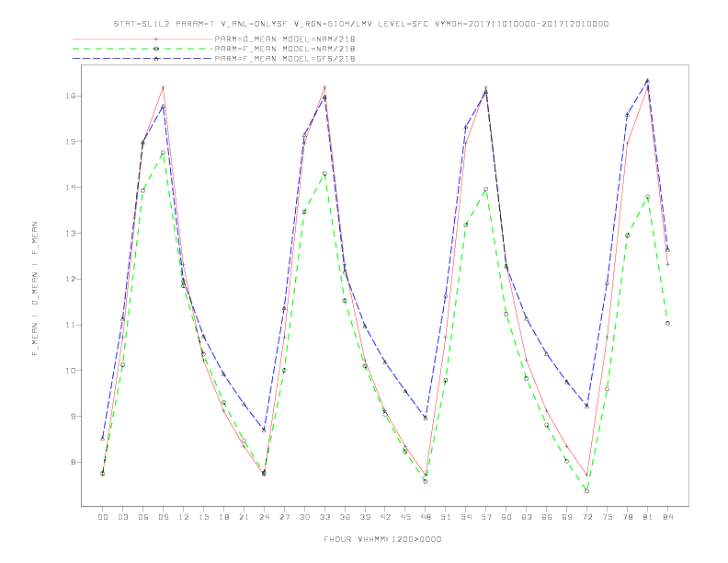Screen dimensions: 728x563
Task: Click x-axis tick label 18
Action: (x=223, y=517)
